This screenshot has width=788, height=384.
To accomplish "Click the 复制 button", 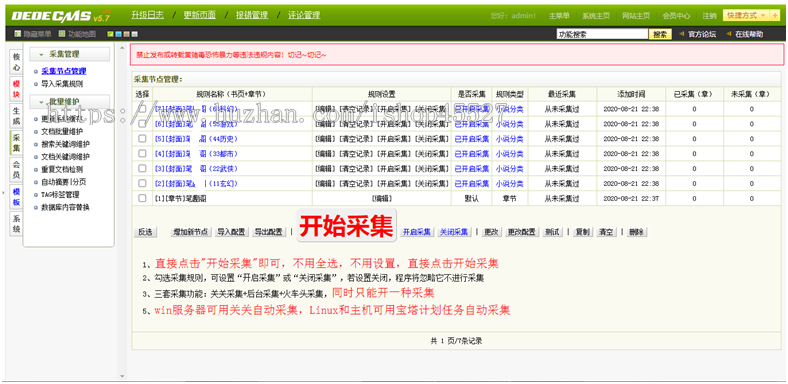I will 582,232.
